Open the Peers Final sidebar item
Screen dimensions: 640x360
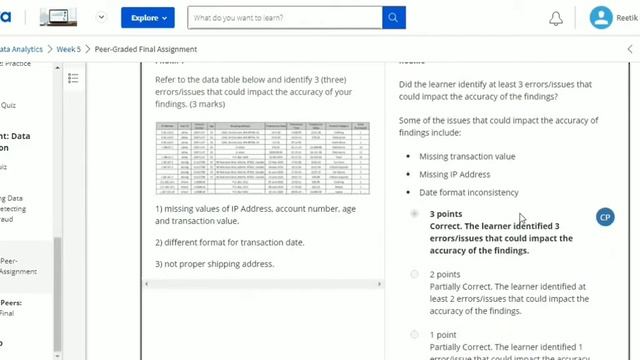click(x=11, y=308)
